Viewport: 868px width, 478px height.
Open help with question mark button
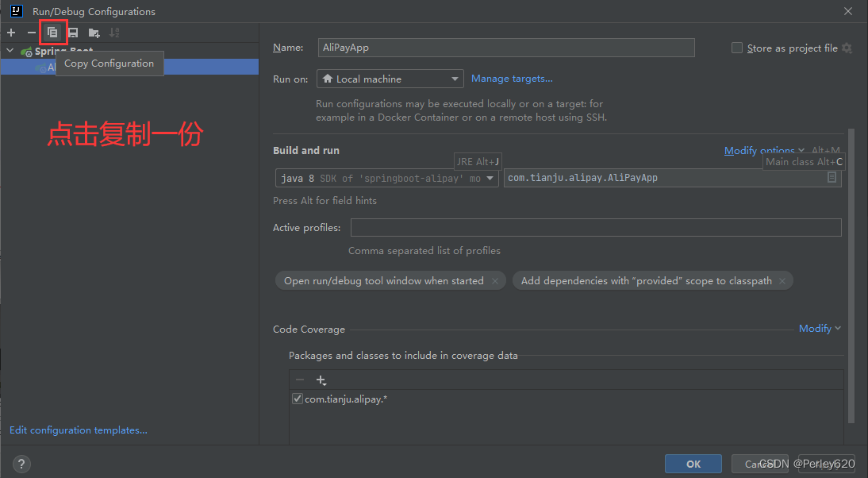(x=21, y=465)
